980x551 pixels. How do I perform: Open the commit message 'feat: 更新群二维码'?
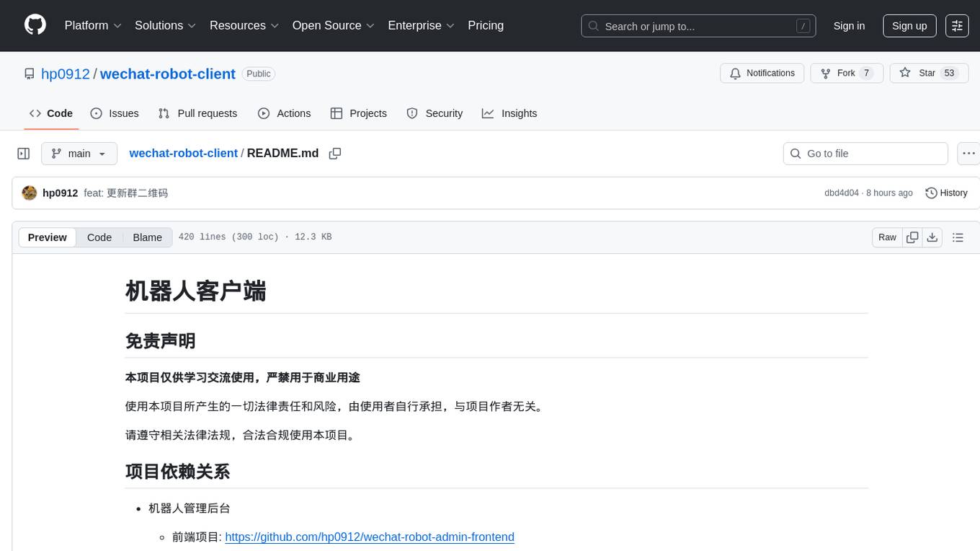[126, 193]
